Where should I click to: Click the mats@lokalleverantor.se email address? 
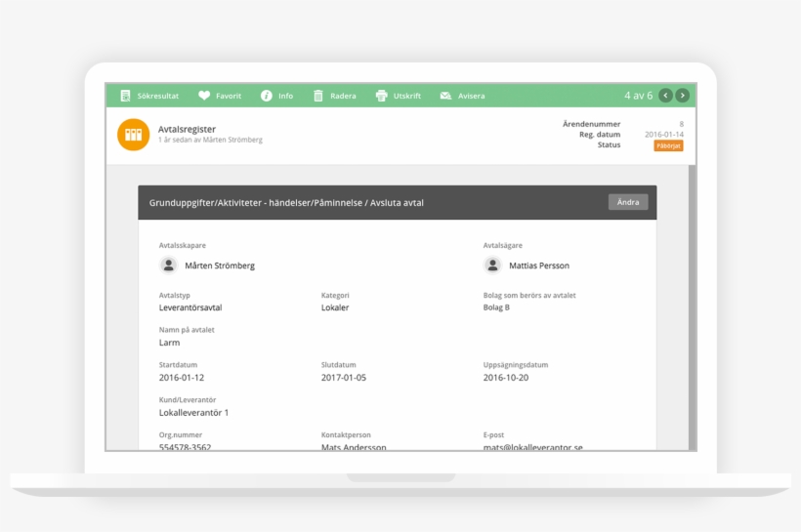[532, 447]
